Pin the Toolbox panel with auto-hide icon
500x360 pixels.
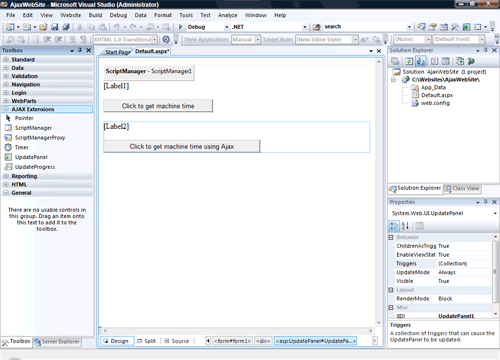(x=80, y=50)
